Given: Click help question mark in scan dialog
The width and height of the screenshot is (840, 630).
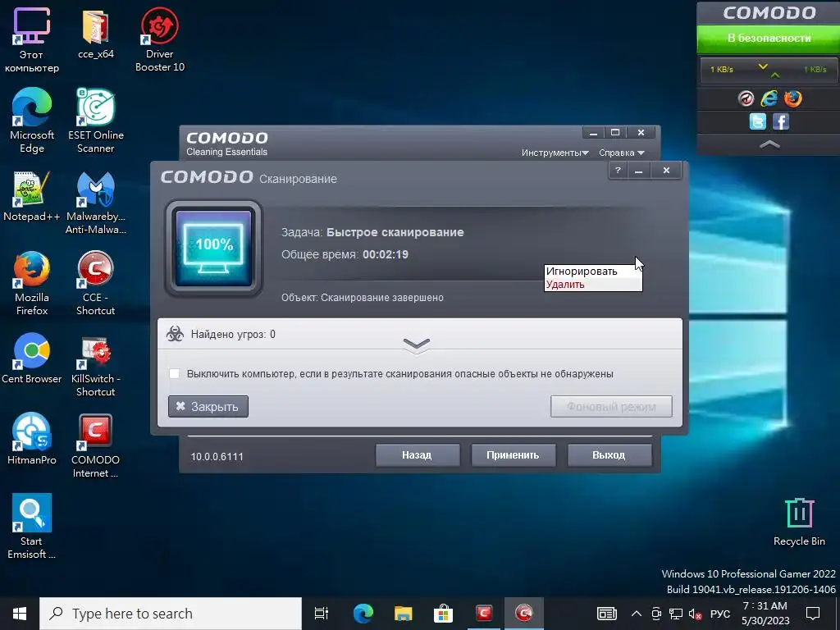Looking at the screenshot, I should [x=619, y=171].
